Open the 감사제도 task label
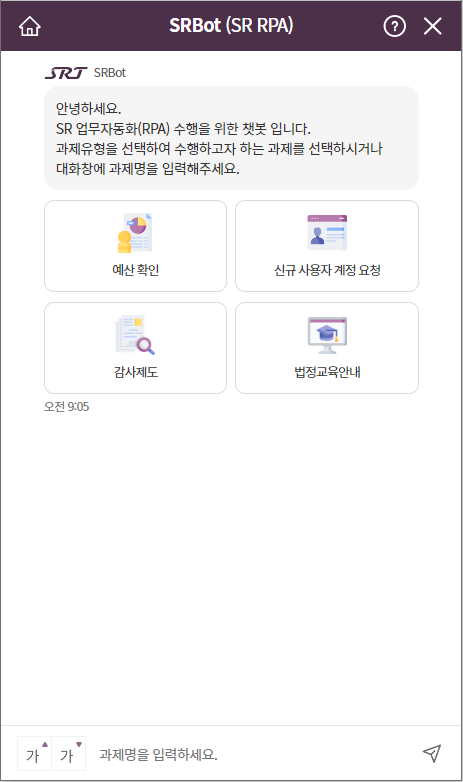This screenshot has height=782, width=463. (x=136, y=372)
